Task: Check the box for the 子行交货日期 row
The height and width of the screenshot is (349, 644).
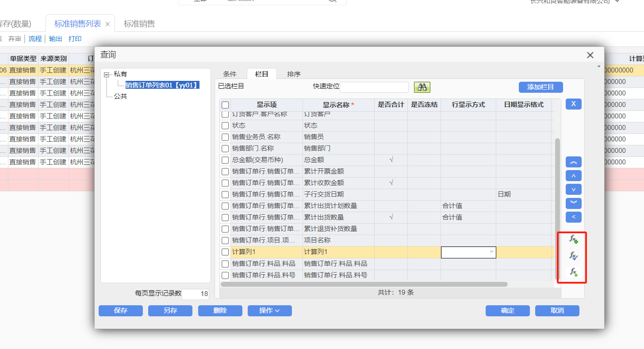Action: 225,194
